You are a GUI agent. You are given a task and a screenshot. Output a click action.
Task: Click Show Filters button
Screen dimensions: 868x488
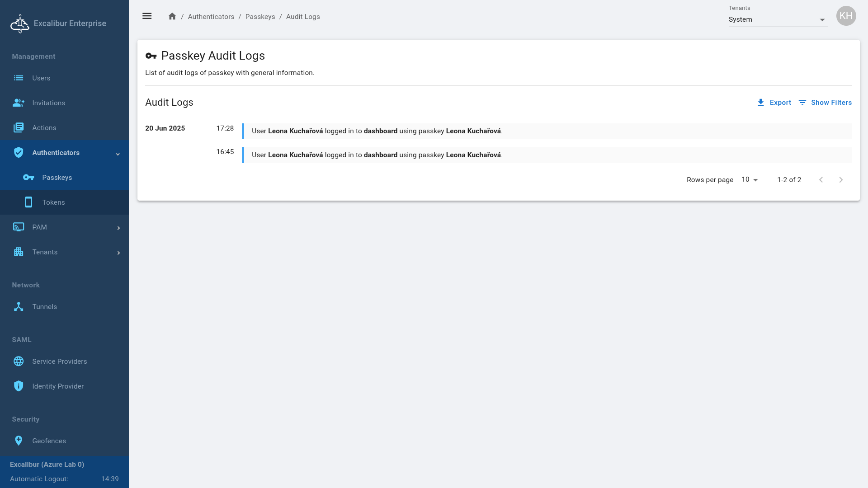pyautogui.click(x=825, y=103)
